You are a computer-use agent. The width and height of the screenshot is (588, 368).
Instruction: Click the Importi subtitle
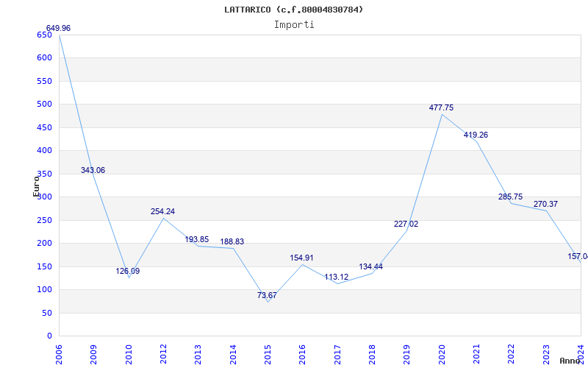(x=294, y=25)
